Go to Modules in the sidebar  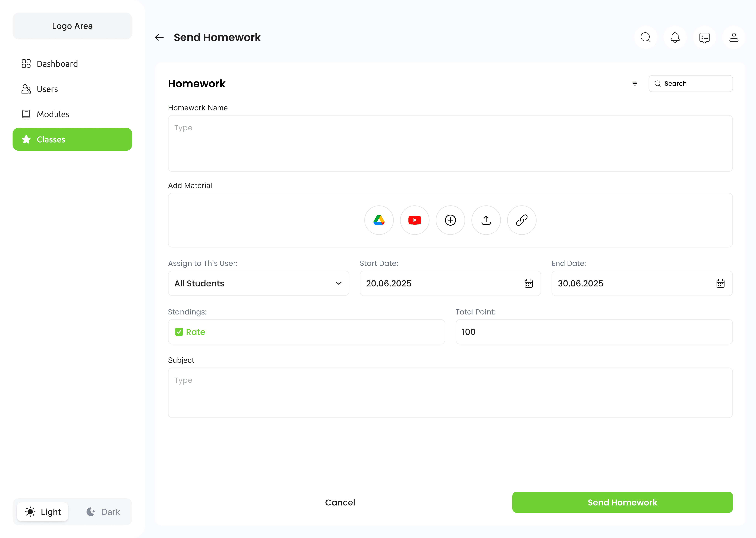click(53, 114)
